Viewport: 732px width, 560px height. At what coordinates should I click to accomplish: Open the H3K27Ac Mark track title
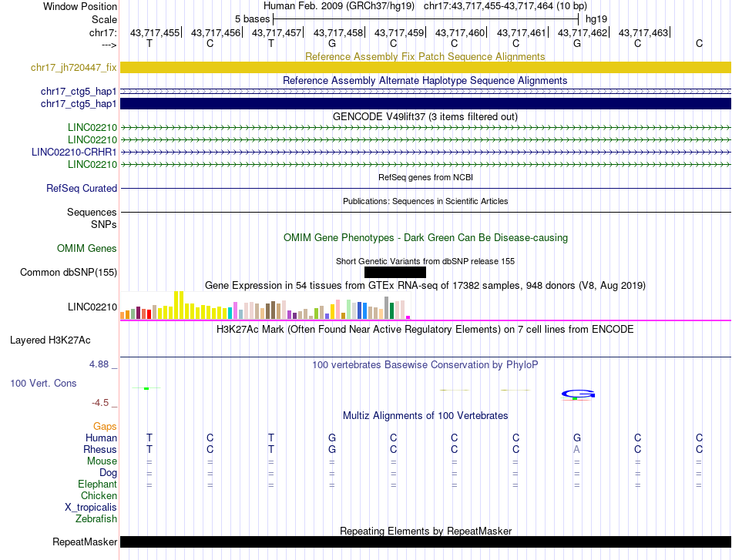425,330
